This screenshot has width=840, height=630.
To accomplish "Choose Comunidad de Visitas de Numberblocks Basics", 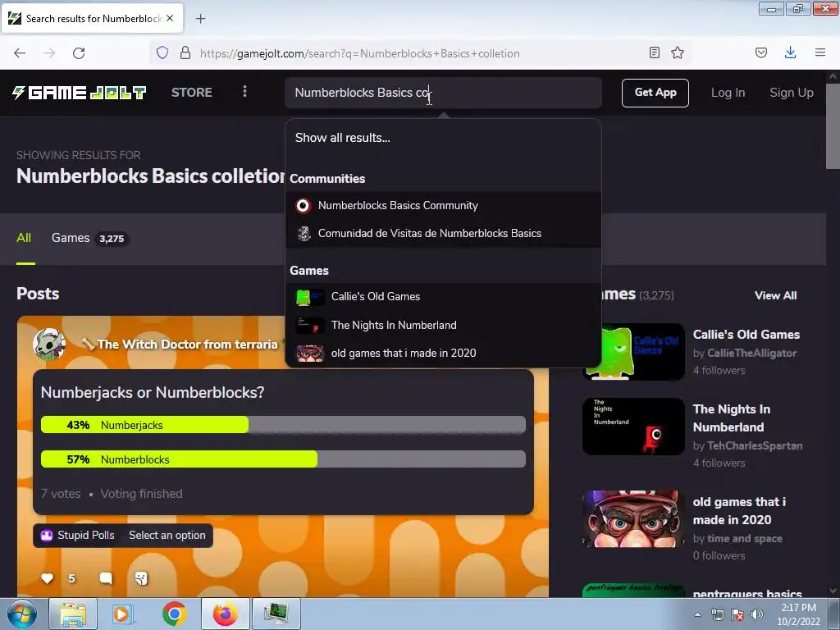I will (x=443, y=234).
